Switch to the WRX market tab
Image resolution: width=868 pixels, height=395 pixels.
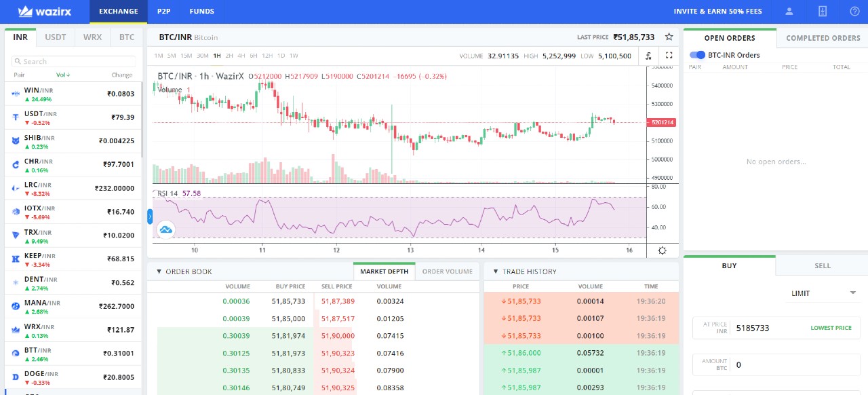pyautogui.click(x=92, y=37)
